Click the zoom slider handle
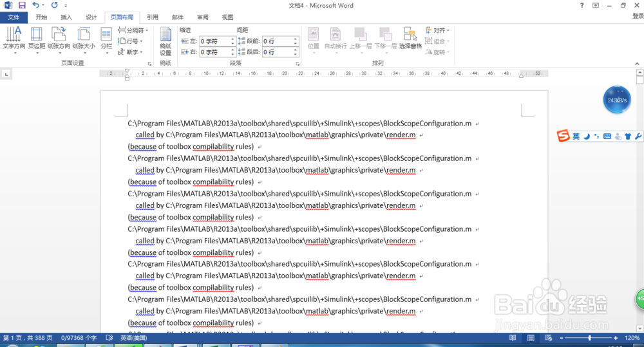Image resolution: width=644 pixels, height=347 pixels. tap(589, 337)
